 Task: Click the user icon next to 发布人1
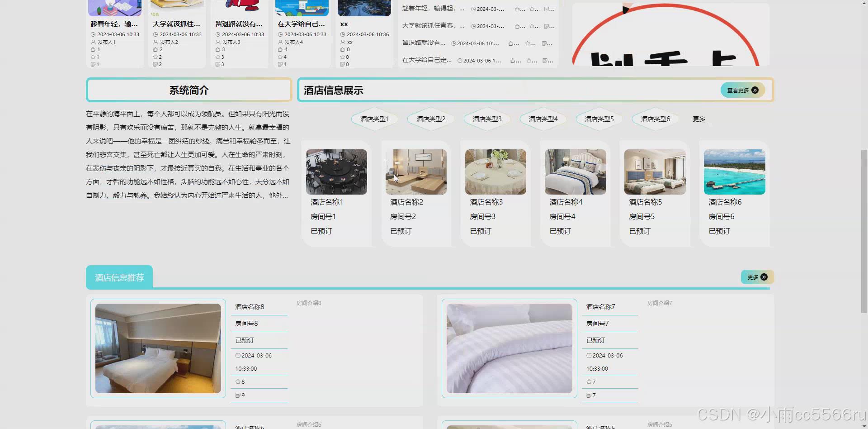click(x=93, y=42)
